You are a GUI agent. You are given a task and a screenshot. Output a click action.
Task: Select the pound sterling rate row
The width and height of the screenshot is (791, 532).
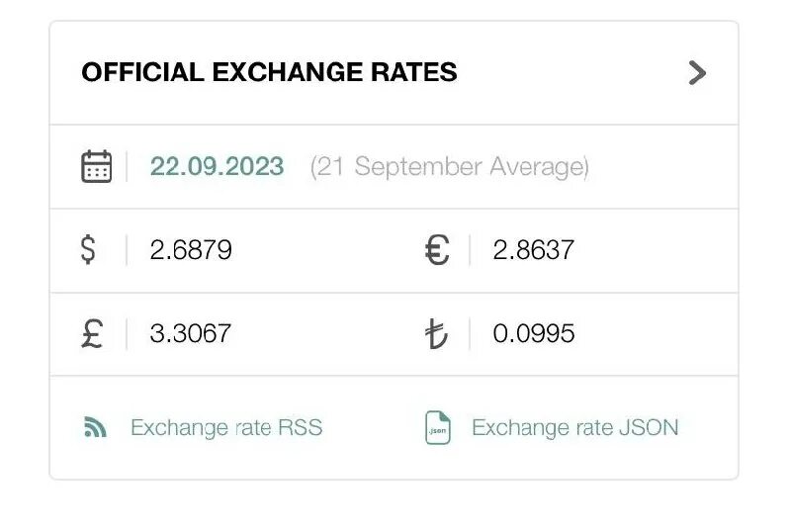tap(221, 334)
